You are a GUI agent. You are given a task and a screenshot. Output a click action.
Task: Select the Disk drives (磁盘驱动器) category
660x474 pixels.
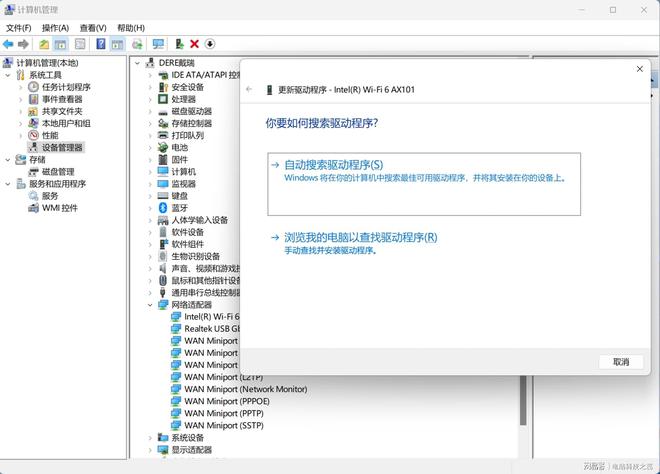192,111
